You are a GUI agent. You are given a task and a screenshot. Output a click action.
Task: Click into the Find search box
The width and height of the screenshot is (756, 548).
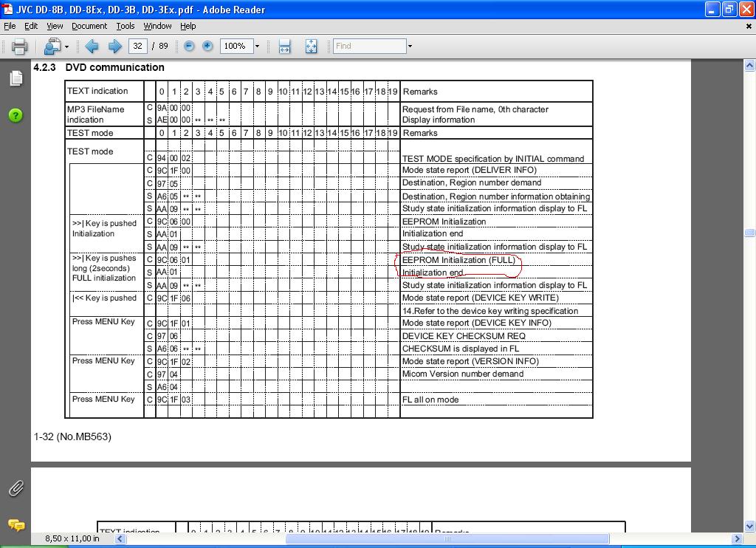click(x=369, y=46)
